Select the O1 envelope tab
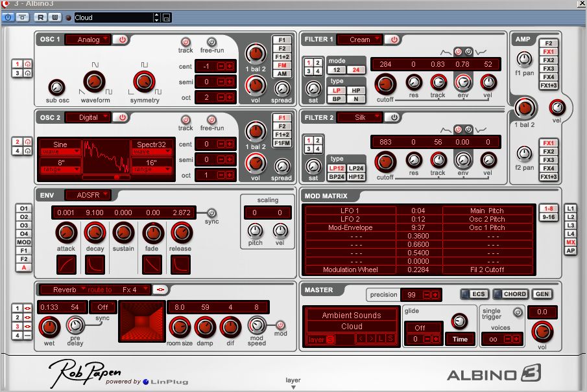Viewport: 587px width, 392px height. pos(23,209)
